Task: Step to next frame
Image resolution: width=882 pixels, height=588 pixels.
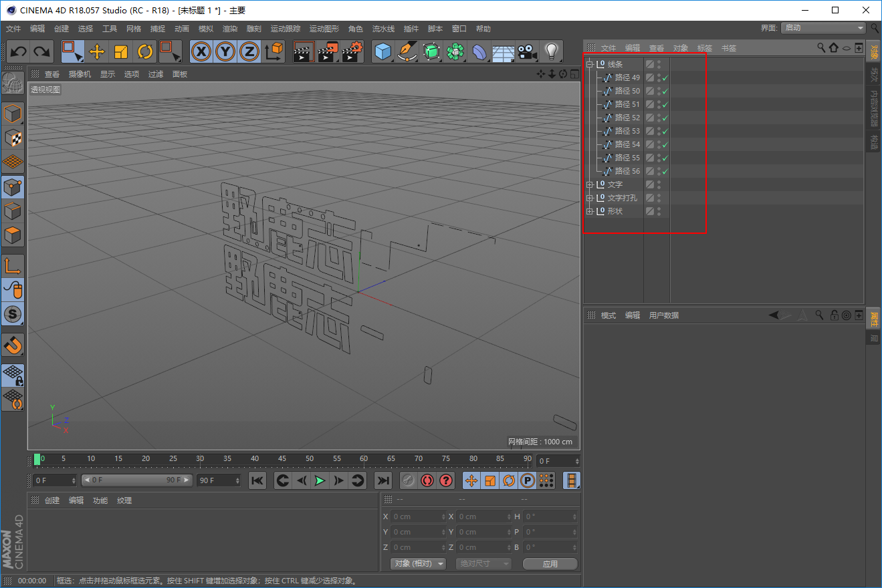Action: 339,480
